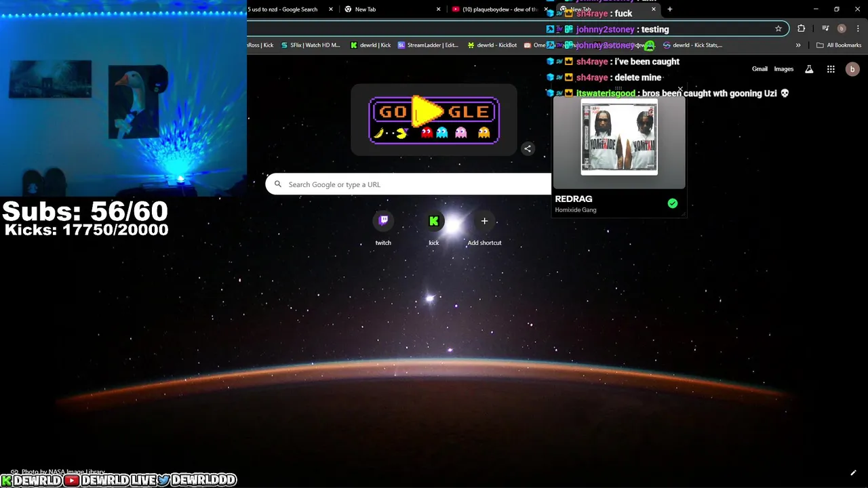Open the SFlix Watch HD bookmark
Screen dimensions: 868x488
click(x=311, y=45)
